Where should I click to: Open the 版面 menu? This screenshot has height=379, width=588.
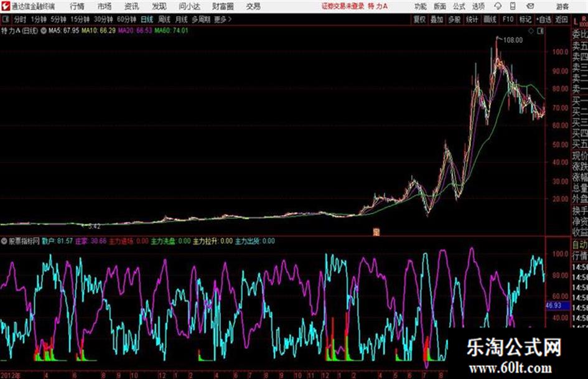(x=440, y=6)
